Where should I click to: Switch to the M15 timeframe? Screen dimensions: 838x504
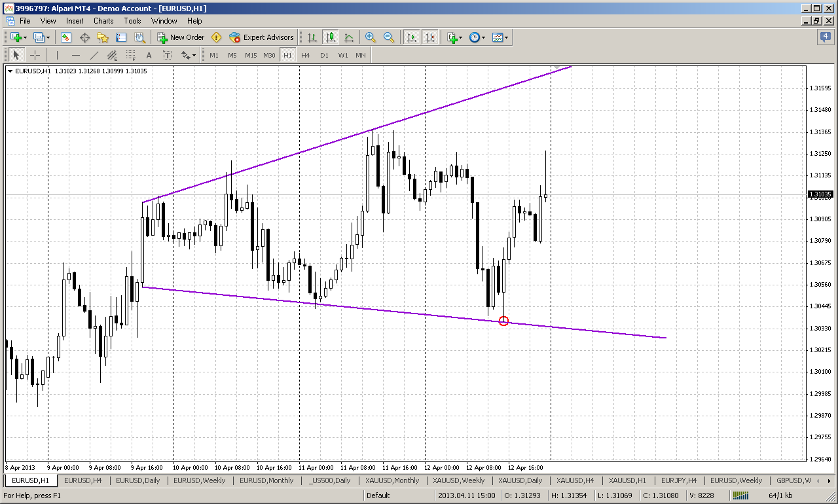(x=251, y=56)
